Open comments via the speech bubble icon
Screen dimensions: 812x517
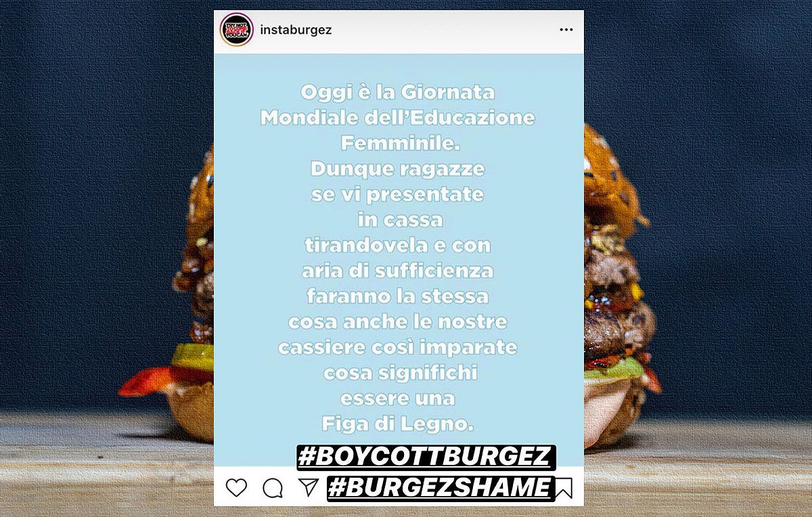[273, 488]
